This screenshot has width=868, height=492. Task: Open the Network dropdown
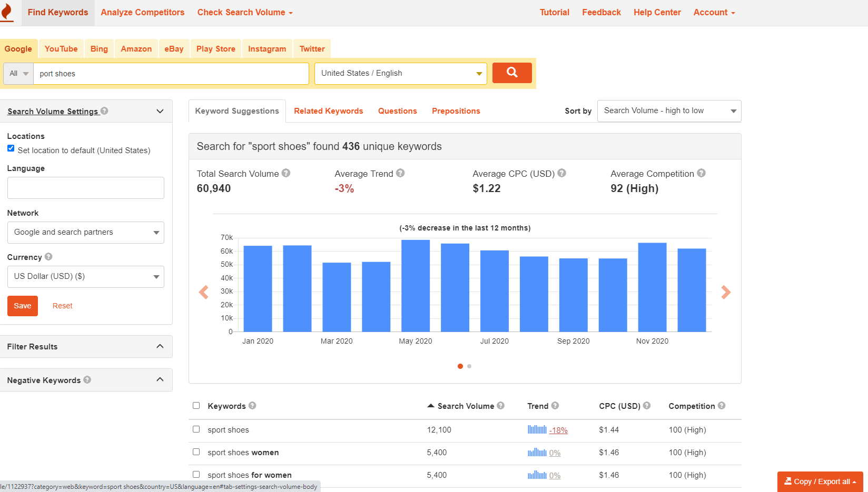pos(85,232)
